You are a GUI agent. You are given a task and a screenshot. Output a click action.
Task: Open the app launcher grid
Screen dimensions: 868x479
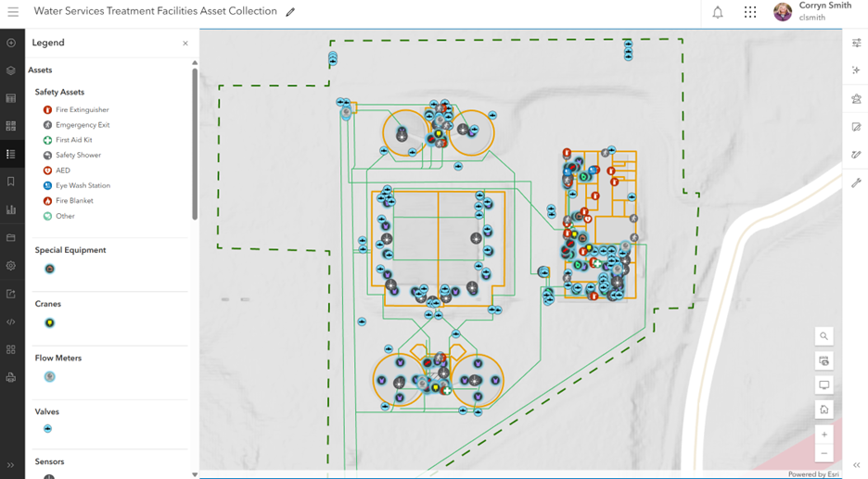tap(750, 12)
